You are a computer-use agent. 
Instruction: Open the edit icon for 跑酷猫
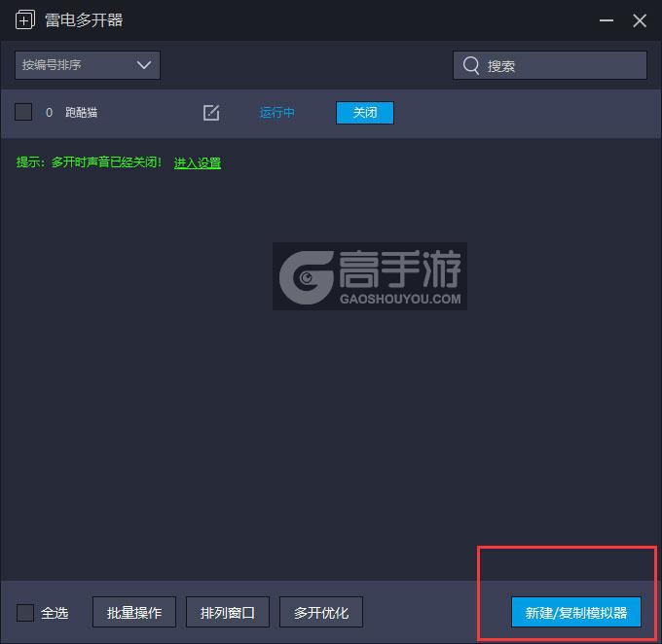[211, 113]
